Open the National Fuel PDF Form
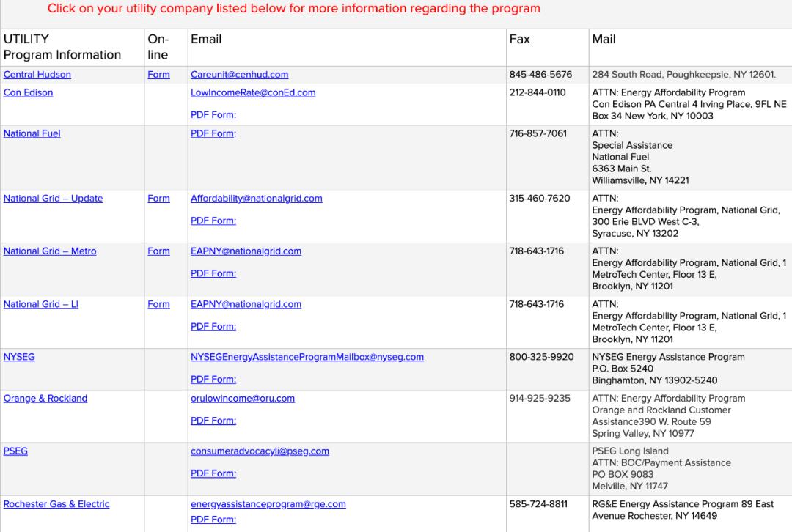The image size is (792, 532). [x=213, y=134]
